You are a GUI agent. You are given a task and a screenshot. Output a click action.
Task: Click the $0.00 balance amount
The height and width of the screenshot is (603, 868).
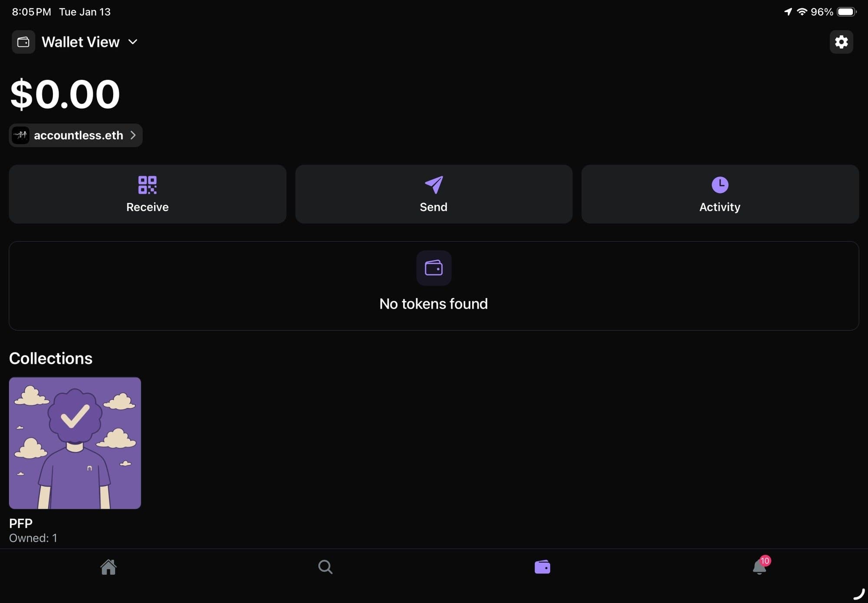[65, 94]
